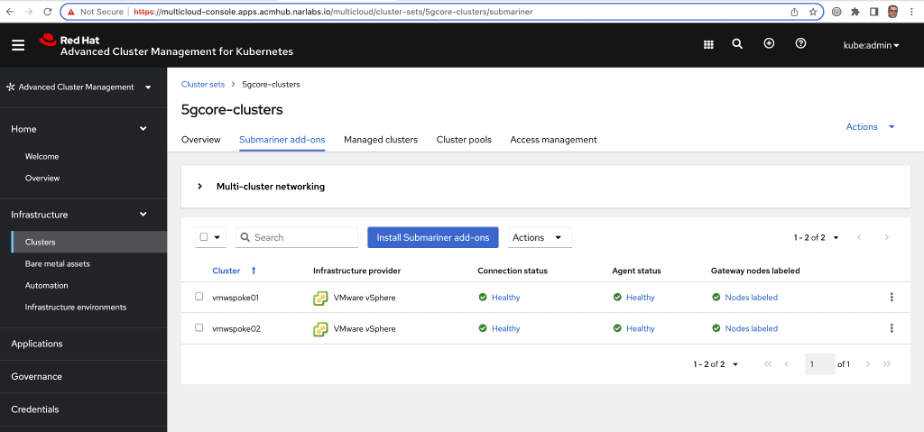Open the kube:admin user dropdown
The width and height of the screenshot is (924, 432).
coord(871,45)
